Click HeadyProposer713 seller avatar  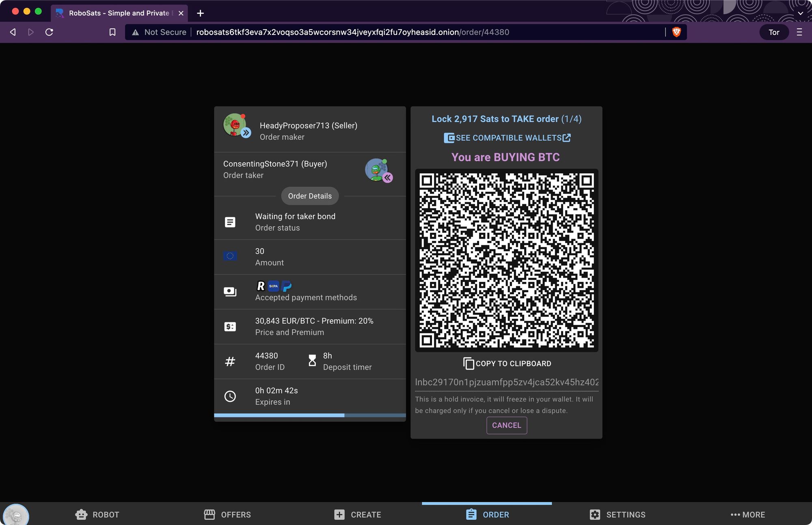tap(235, 125)
